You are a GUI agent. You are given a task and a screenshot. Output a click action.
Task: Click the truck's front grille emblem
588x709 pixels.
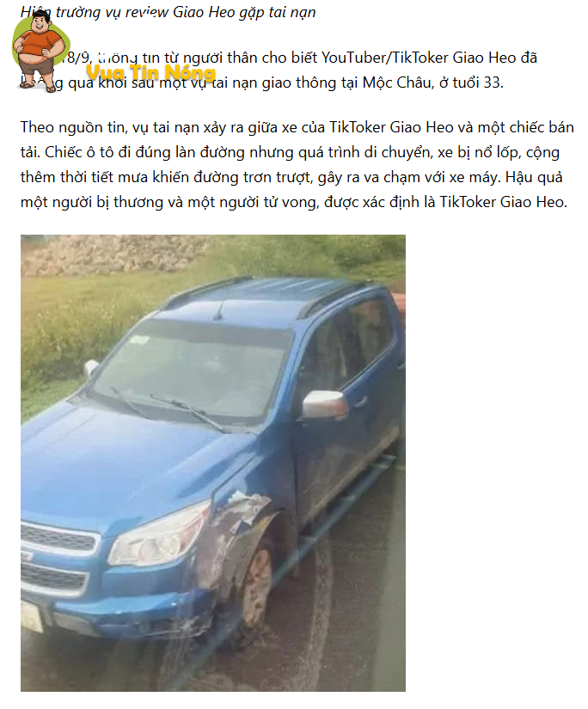click(x=27, y=556)
